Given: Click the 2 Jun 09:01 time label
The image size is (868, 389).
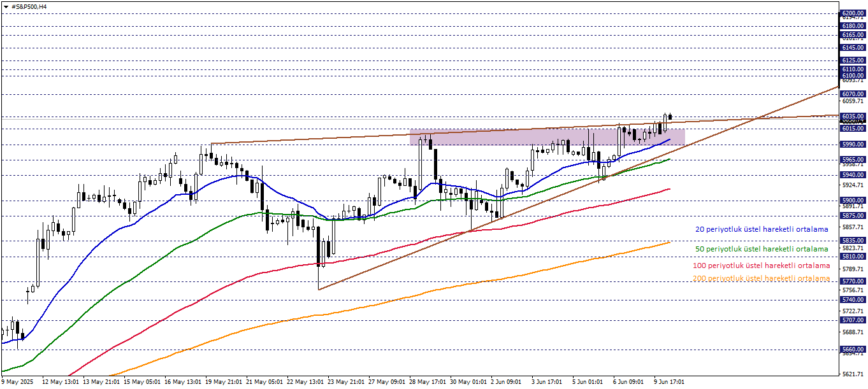Looking at the screenshot, I should point(507,383).
